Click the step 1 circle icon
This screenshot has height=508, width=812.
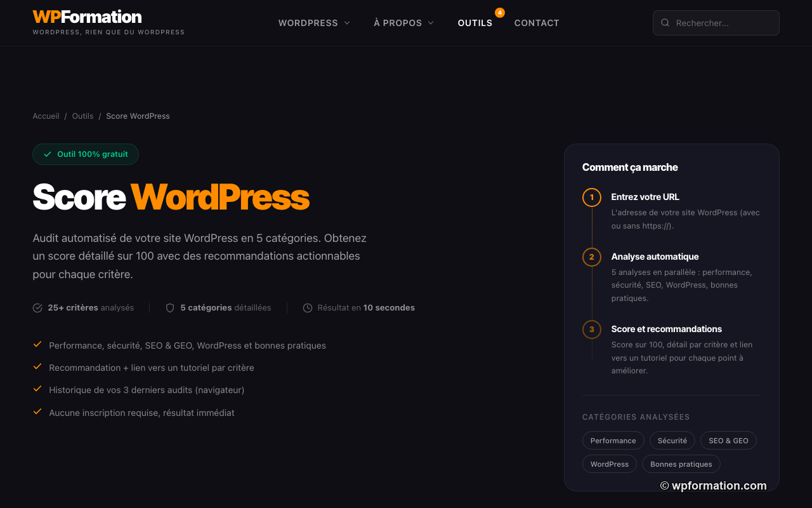[x=592, y=197]
